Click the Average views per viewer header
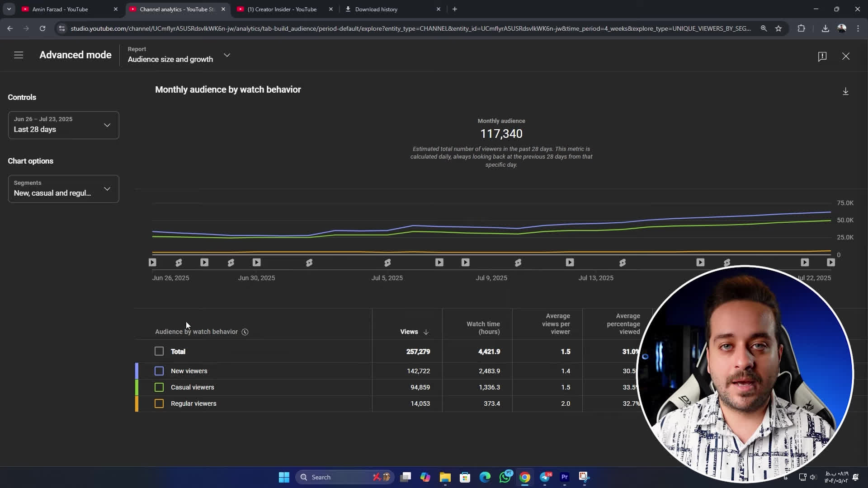This screenshot has height=488, width=868. (556, 324)
